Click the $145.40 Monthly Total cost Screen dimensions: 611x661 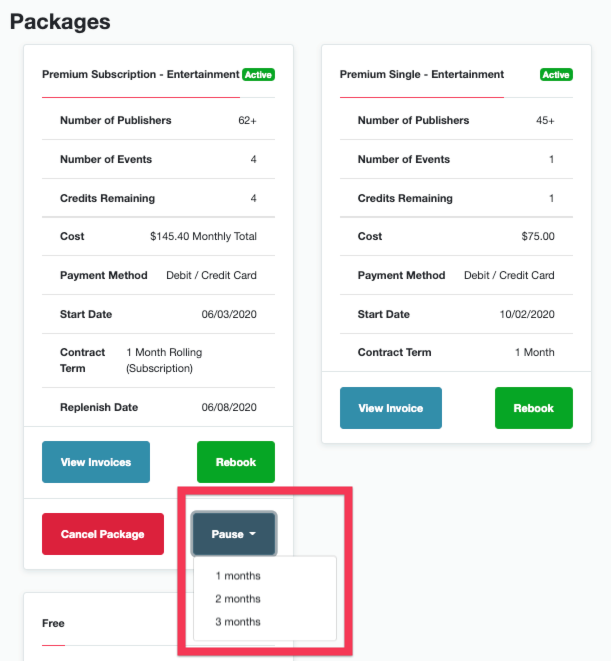click(203, 236)
